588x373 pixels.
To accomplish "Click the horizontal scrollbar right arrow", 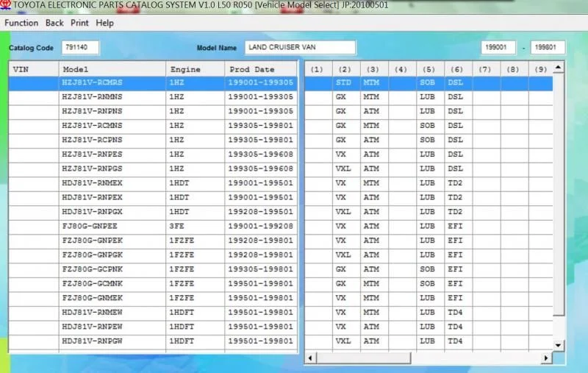I will [x=546, y=358].
